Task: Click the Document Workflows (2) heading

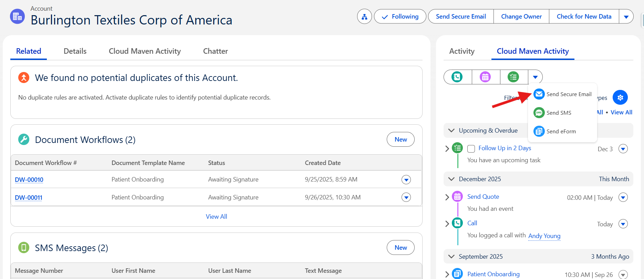Action: pyautogui.click(x=85, y=140)
